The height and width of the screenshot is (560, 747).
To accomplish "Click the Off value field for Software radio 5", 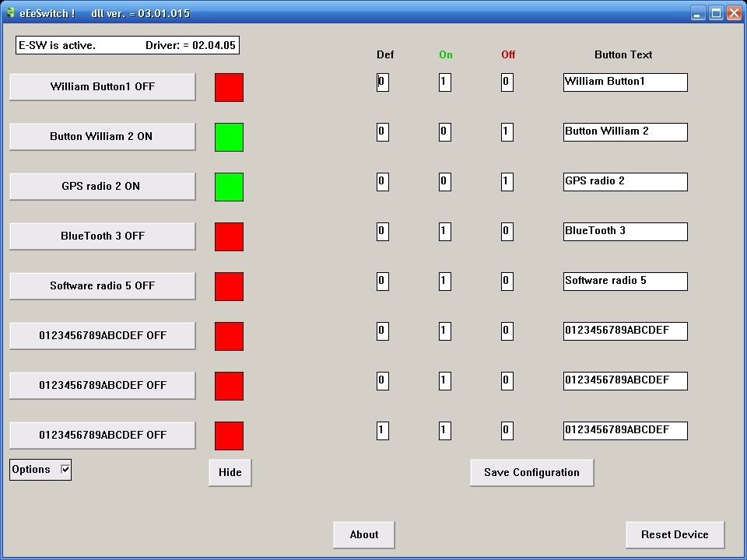I will [507, 281].
